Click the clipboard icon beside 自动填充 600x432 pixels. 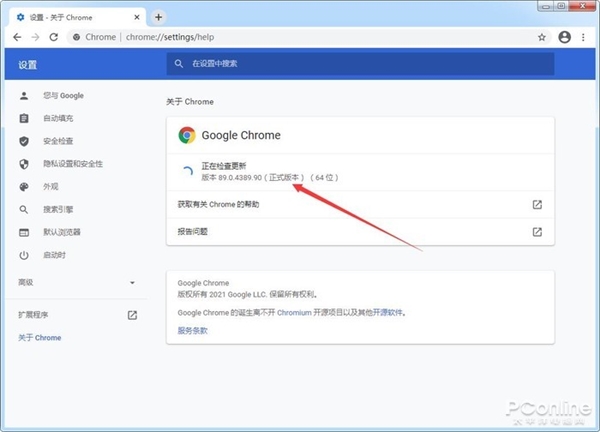point(24,118)
